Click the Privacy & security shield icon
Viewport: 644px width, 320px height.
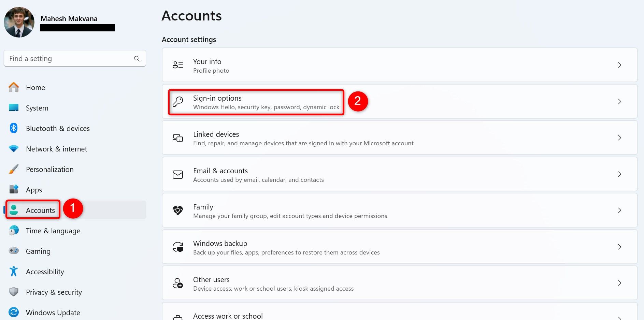pyautogui.click(x=13, y=292)
